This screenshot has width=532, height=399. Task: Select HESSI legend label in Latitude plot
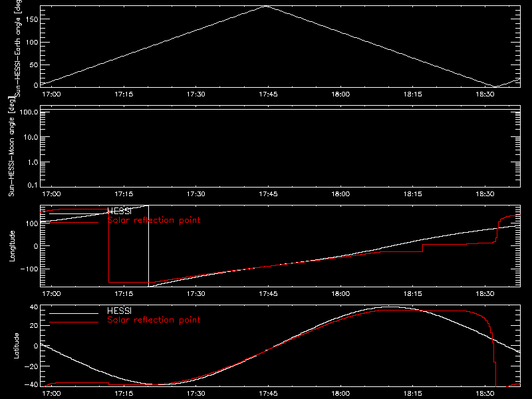(119, 311)
